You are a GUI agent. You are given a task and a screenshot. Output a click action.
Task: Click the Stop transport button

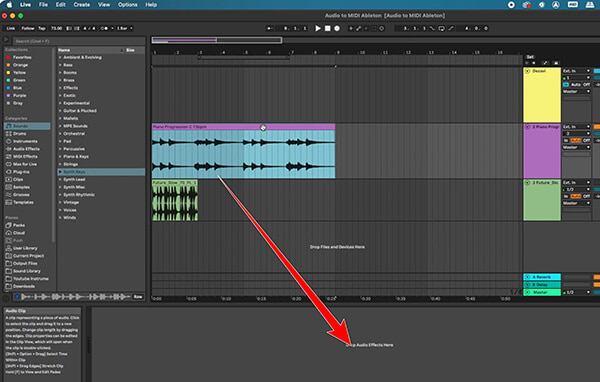tap(328, 28)
